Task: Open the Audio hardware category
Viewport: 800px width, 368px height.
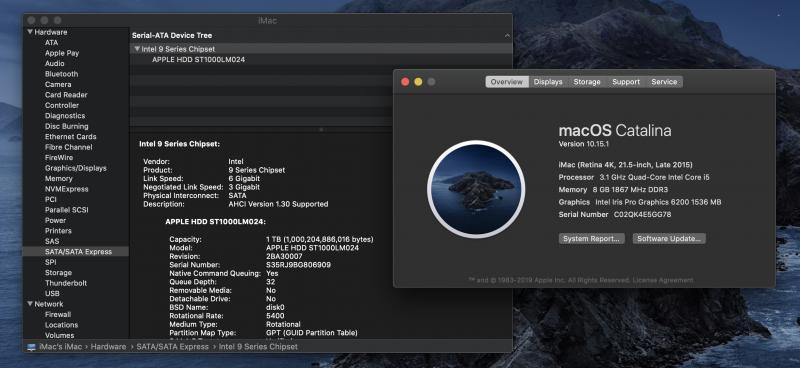Action: (55, 64)
